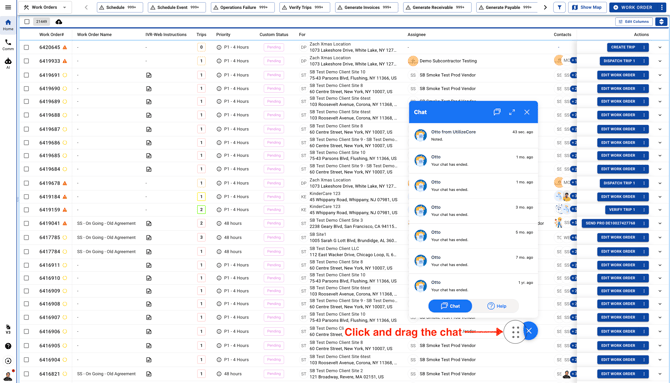Click the Show Map button

[587, 7]
